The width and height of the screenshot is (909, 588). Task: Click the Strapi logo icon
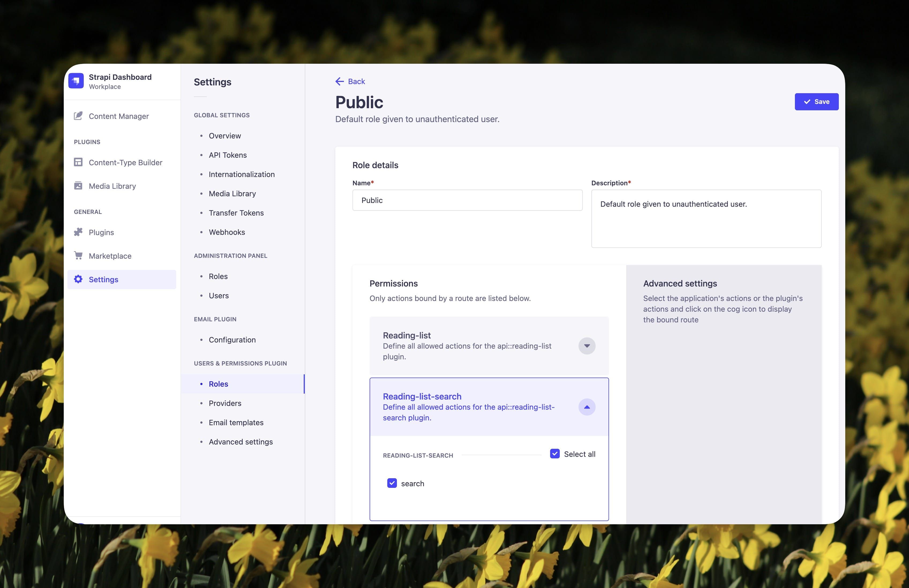point(76,81)
